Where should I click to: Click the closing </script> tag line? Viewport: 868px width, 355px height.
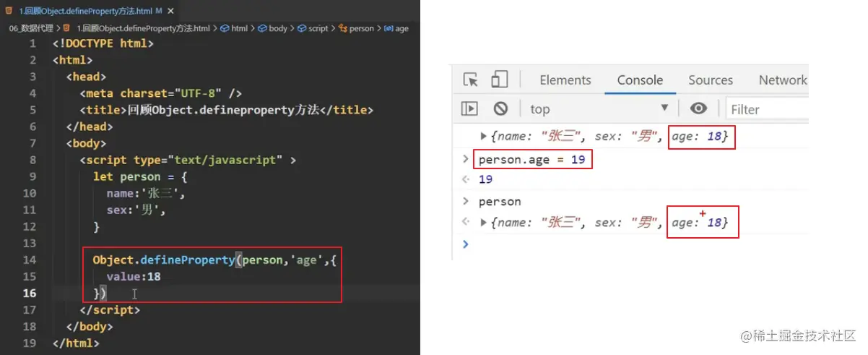coord(110,309)
